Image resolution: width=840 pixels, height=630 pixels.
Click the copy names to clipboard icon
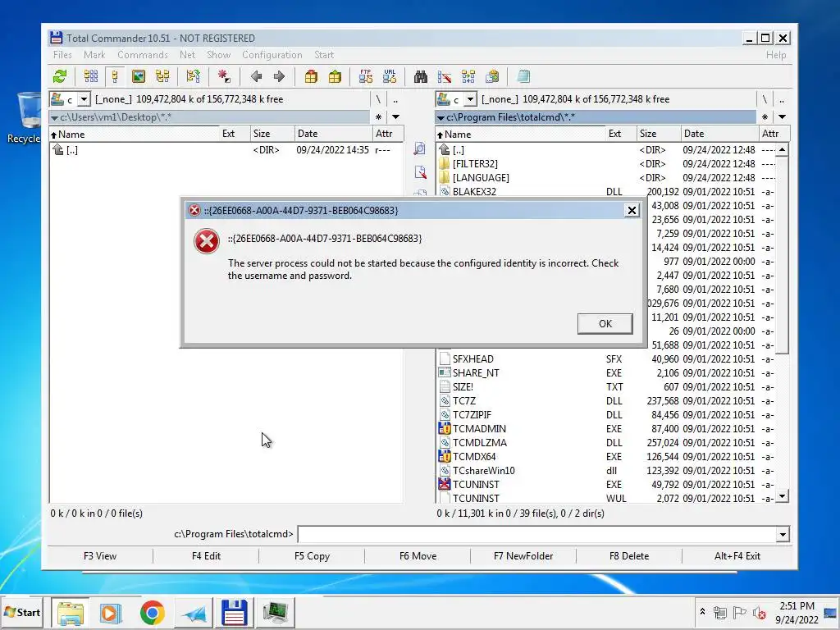(x=492, y=76)
